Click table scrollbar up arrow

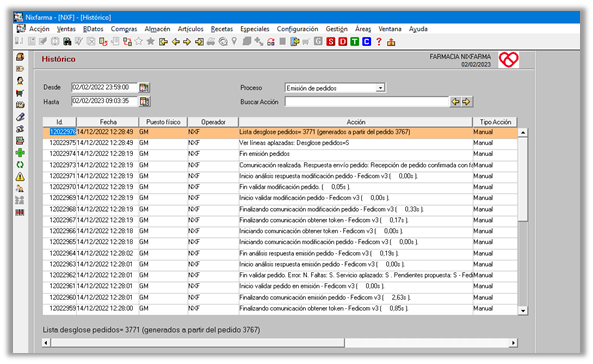click(x=523, y=132)
